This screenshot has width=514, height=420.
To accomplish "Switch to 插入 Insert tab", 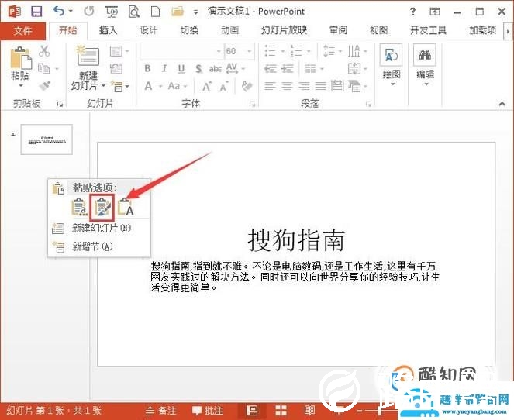I will [108, 30].
